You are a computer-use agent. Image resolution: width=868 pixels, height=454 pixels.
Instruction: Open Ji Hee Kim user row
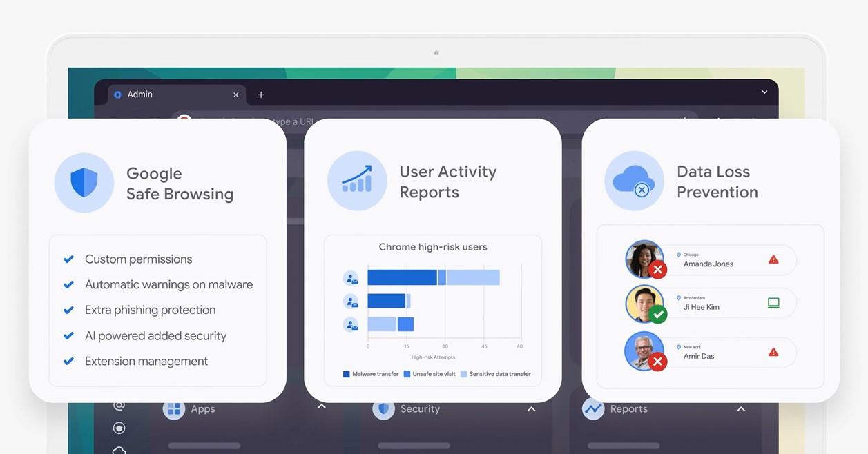pos(711,304)
